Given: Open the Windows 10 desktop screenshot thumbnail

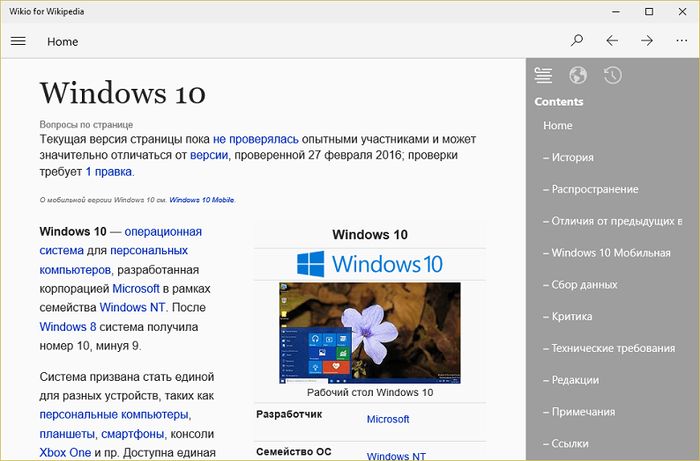Looking at the screenshot, I should pyautogui.click(x=370, y=333).
